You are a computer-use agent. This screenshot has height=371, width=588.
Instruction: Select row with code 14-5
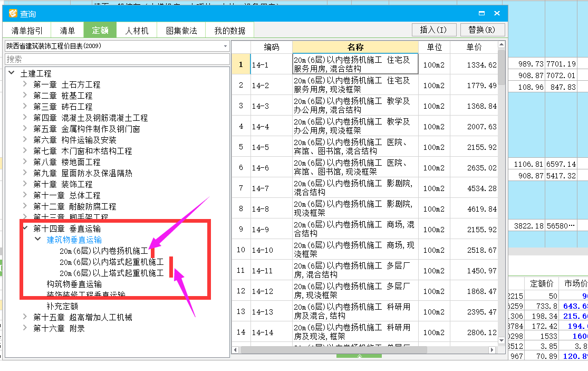pos(365,147)
